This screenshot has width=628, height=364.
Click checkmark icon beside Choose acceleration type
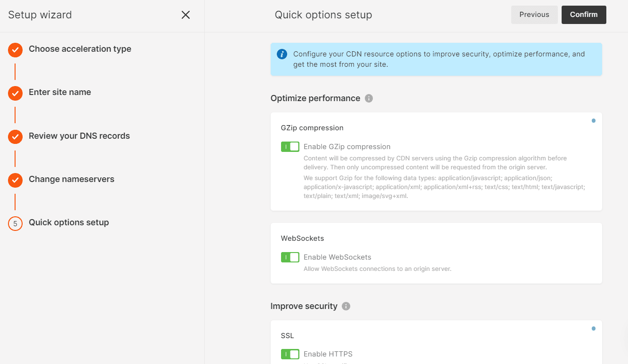pyautogui.click(x=16, y=50)
